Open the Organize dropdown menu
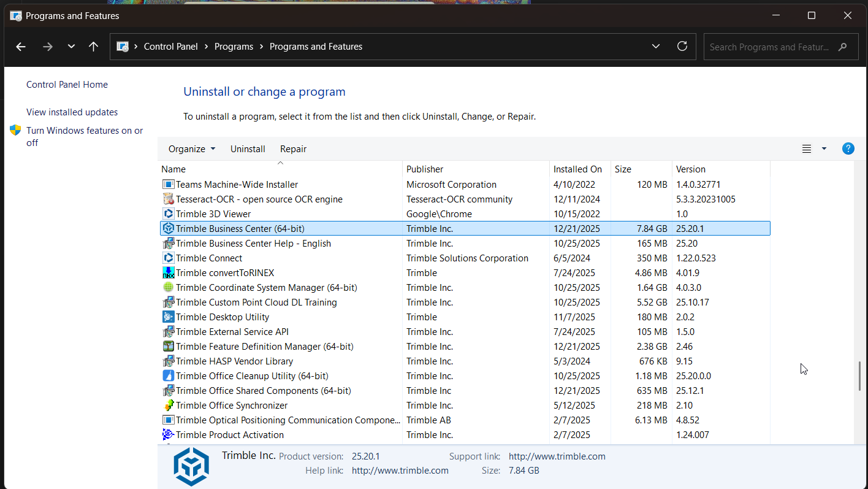Viewport: 868px width, 489px height. point(192,149)
